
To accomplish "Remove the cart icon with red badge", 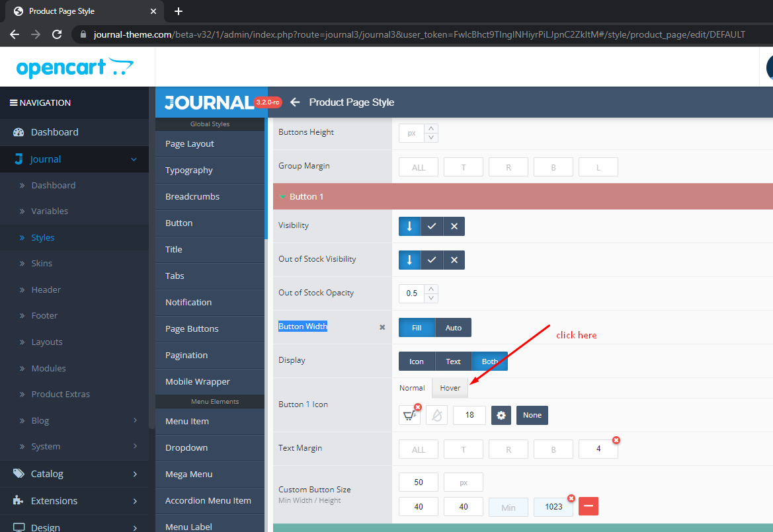I will tap(418, 407).
